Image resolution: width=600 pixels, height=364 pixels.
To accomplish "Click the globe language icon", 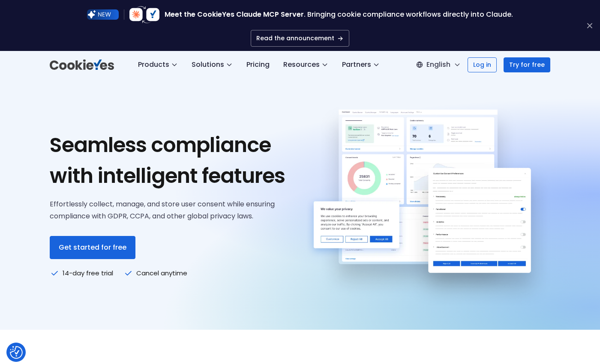I will pos(420,65).
